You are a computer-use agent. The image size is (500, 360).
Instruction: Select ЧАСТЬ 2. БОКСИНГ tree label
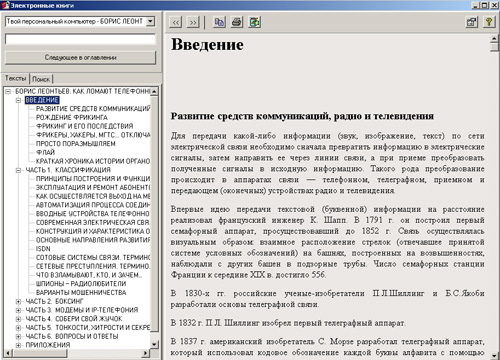(x=54, y=301)
